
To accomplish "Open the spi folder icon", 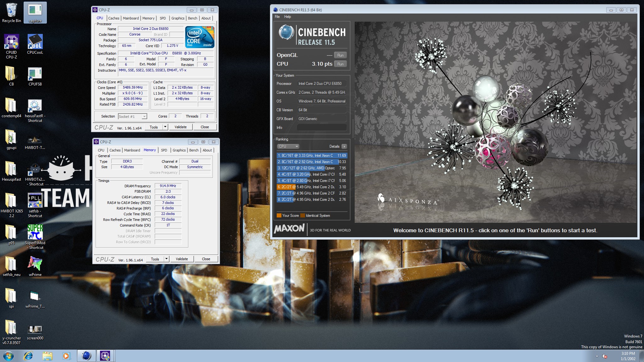I will [11, 298].
